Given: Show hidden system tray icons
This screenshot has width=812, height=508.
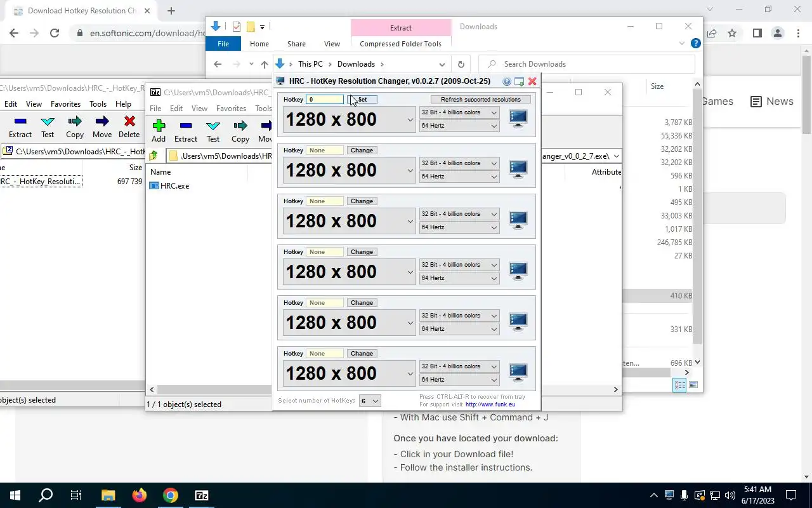Looking at the screenshot, I should pyautogui.click(x=653, y=495).
